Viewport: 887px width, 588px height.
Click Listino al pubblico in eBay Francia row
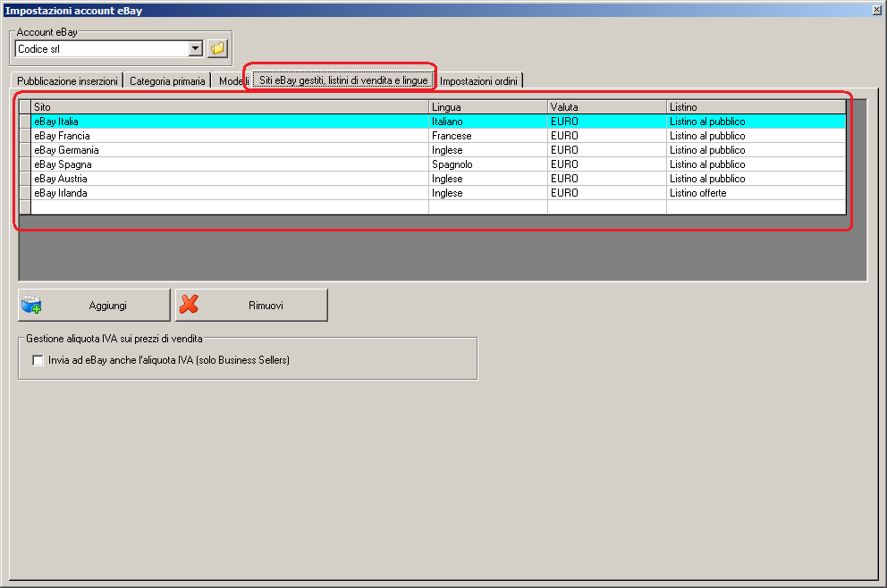tap(756, 136)
